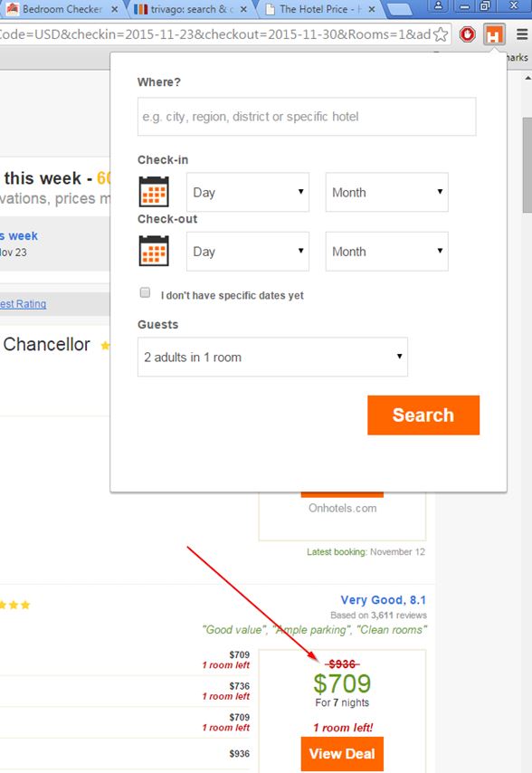
Task: Click the last $936 price in the rates list
Action: (x=240, y=753)
